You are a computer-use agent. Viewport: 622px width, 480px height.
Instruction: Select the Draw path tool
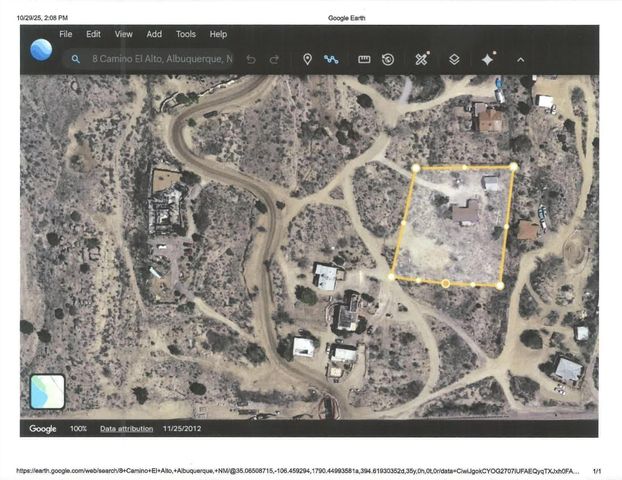pos(331,59)
